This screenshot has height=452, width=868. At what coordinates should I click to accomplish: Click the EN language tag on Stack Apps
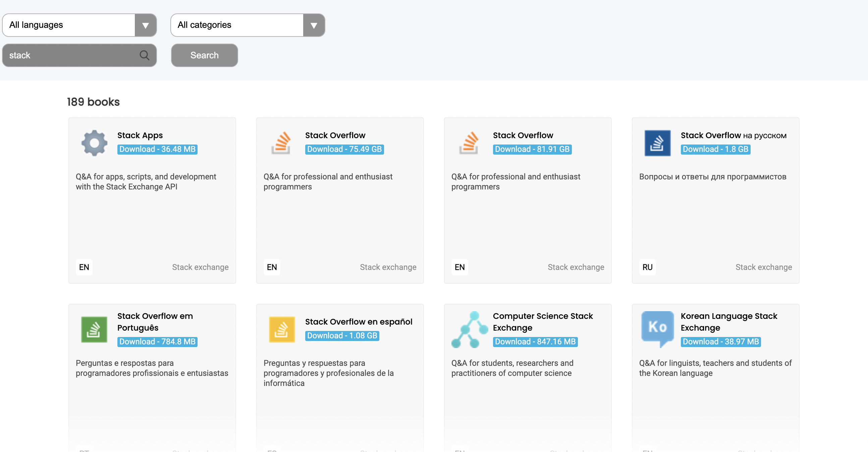pos(84,267)
